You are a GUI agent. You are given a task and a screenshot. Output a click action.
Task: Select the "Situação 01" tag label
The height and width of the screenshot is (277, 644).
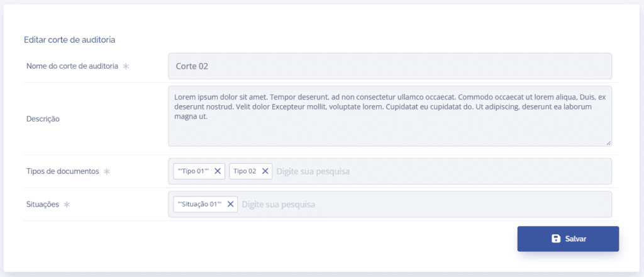click(199, 204)
